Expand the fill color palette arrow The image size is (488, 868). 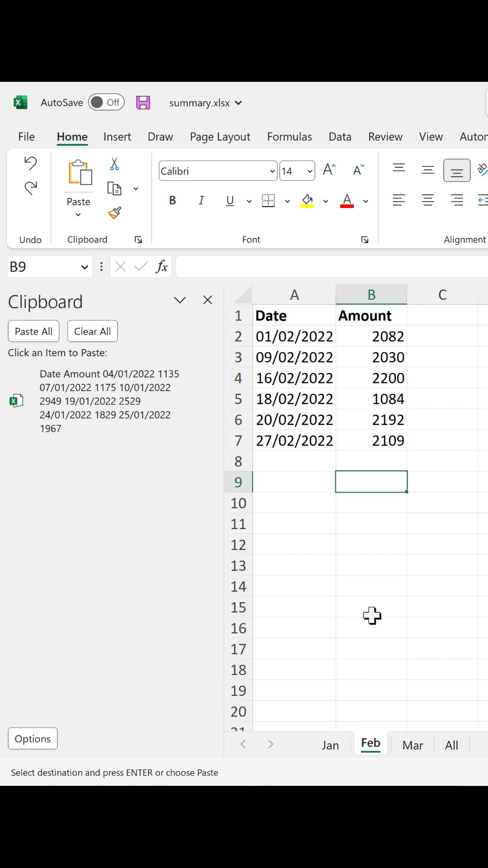click(325, 201)
